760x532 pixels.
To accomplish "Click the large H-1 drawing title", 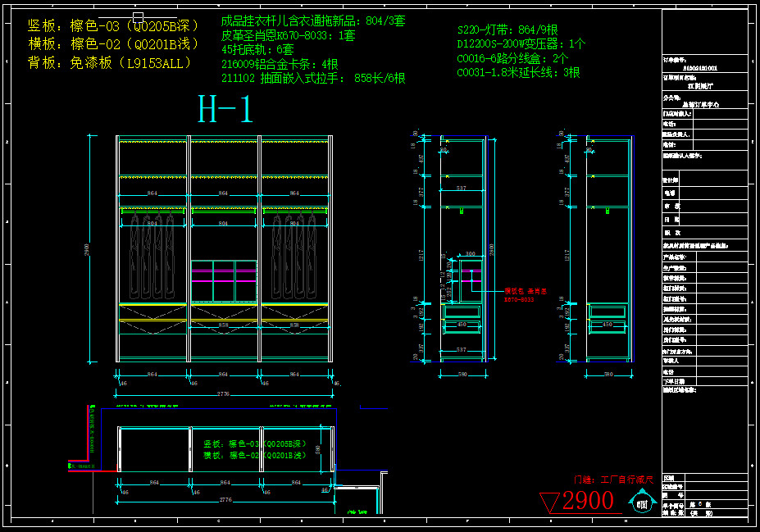I will tap(225, 110).
